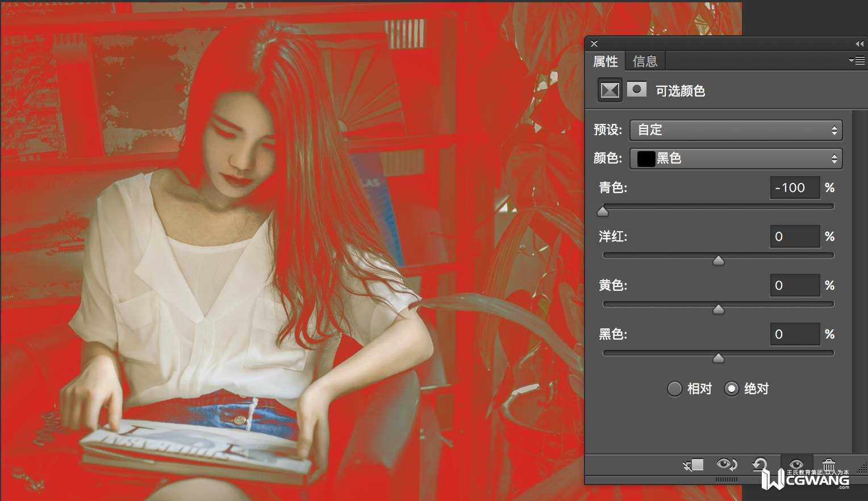Click the 预设: label
The image size is (868, 501).
[x=608, y=130]
